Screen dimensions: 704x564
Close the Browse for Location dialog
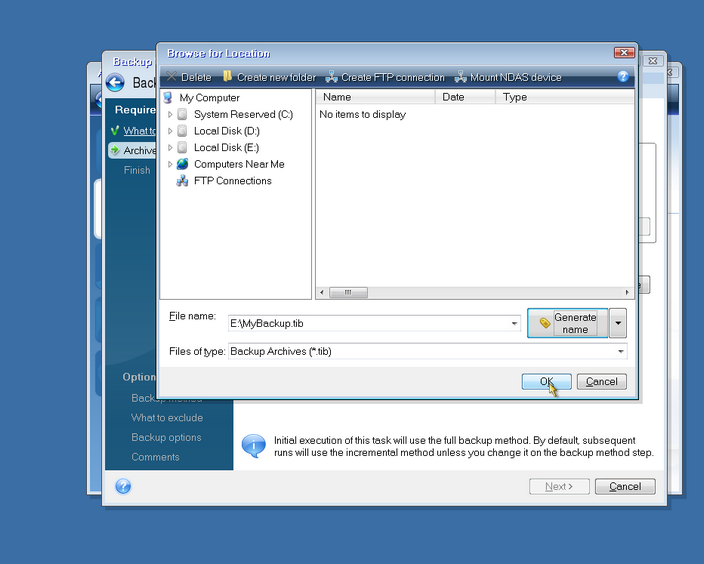tap(624, 53)
